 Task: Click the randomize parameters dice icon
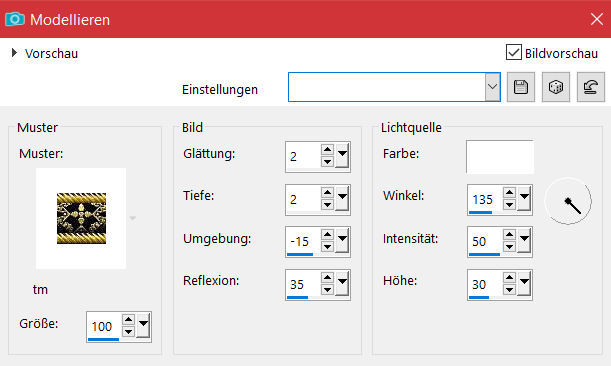[x=556, y=87]
